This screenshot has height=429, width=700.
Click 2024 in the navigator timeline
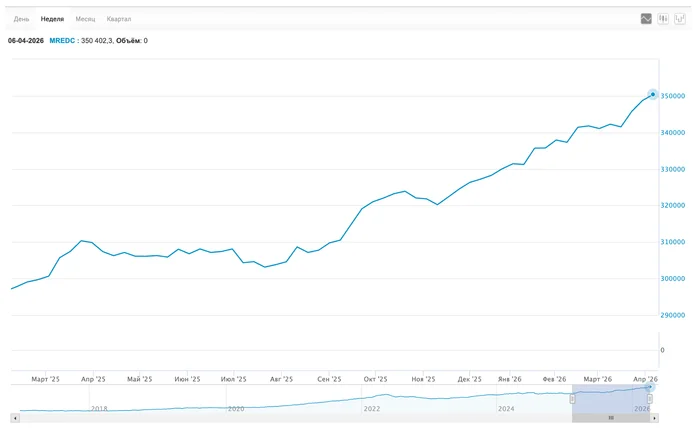(x=507, y=408)
